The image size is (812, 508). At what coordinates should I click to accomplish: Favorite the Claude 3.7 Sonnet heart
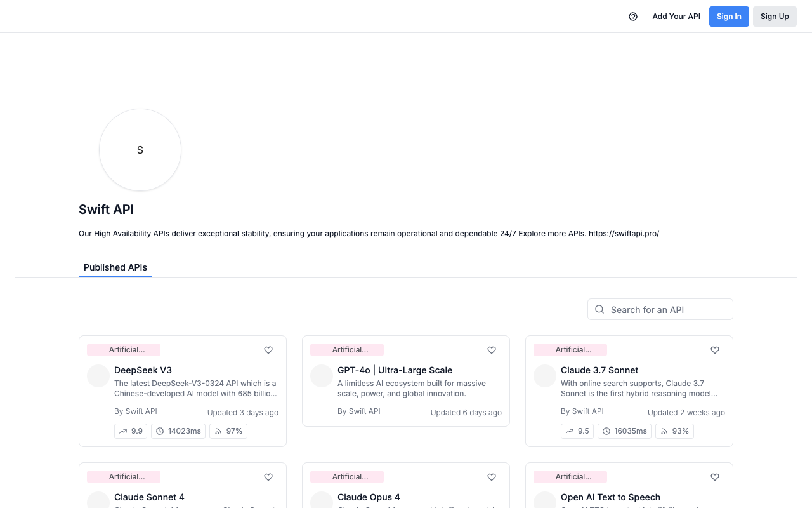715,350
